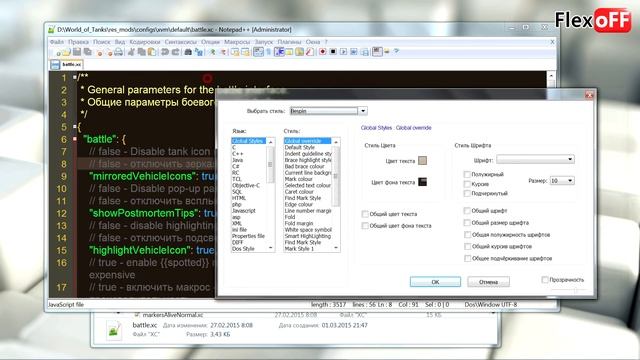640x360 pixels.
Task: Click the Zoom In toolbar icon
Action: pyautogui.click(x=213, y=52)
